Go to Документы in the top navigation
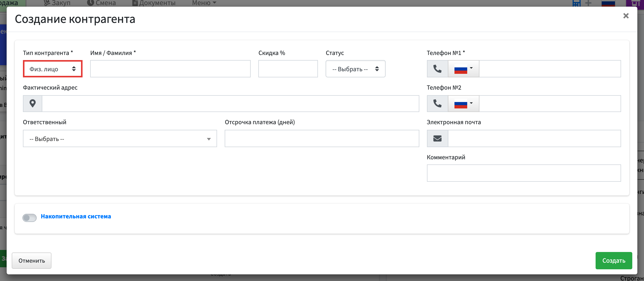Screen dimensions: 644x281 (x=154, y=3)
